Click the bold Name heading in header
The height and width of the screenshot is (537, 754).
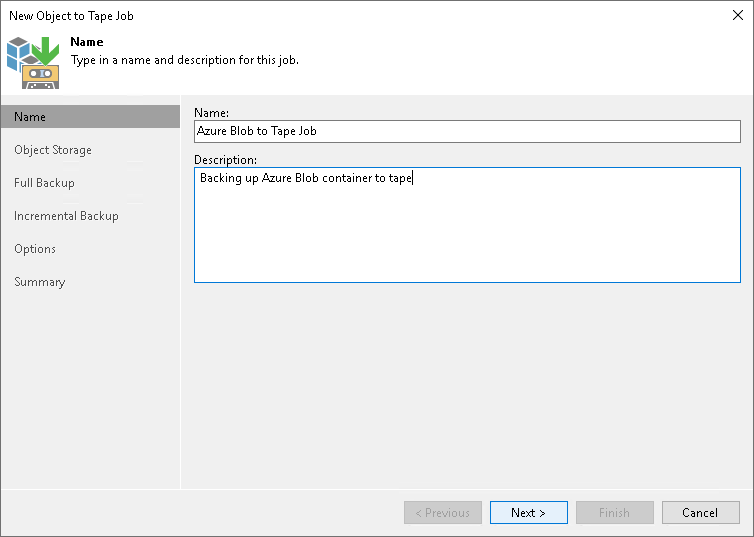[x=87, y=43]
